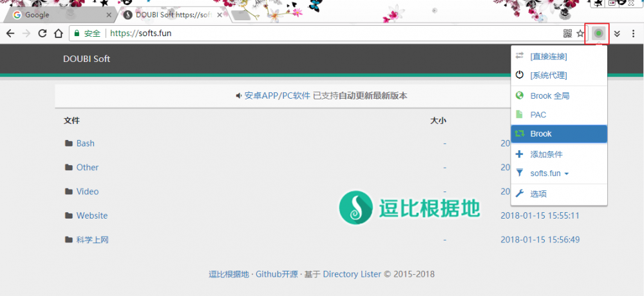Open 选项 options entry
This screenshot has width=644, height=296.
point(538,194)
